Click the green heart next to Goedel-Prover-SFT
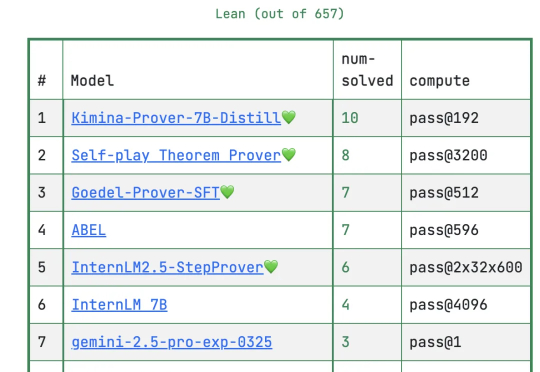This screenshot has height=372, width=540. tap(227, 192)
